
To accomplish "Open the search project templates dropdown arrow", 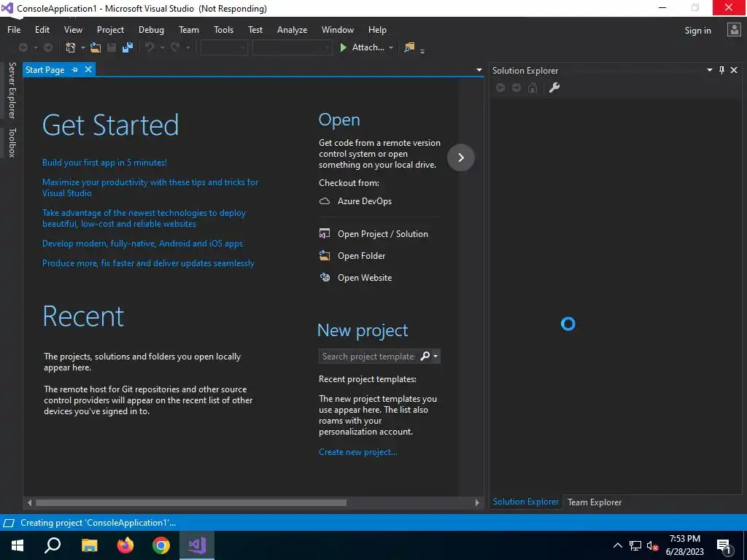I will [x=436, y=356].
